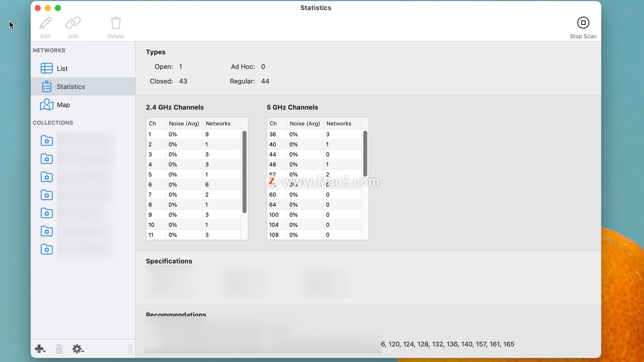Open the second smart collection folder

click(47, 159)
